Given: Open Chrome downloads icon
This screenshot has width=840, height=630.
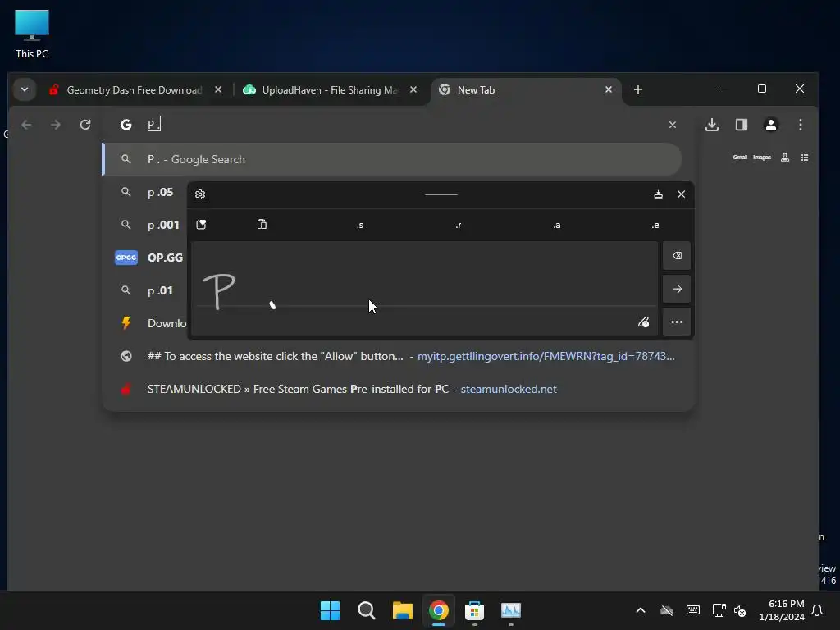Looking at the screenshot, I should coord(712,125).
